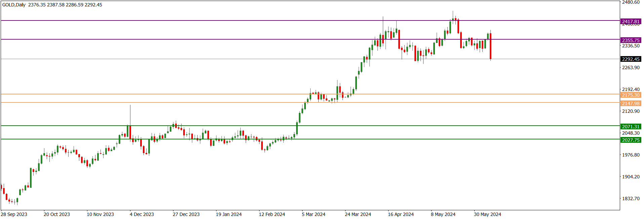The height and width of the screenshot is (219, 644).
Task: Select the latest large red candle
Action: pos(491,46)
